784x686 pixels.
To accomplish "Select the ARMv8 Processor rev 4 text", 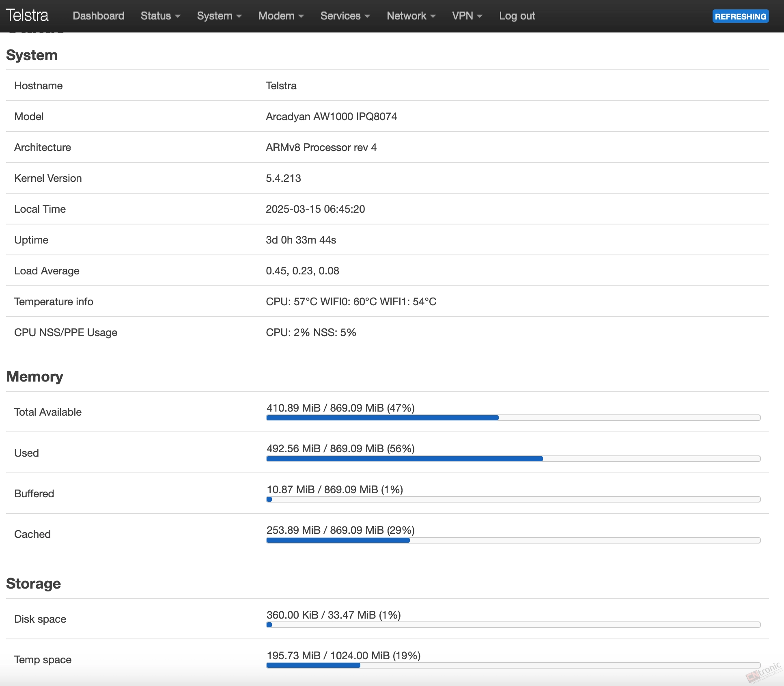I will (321, 147).
